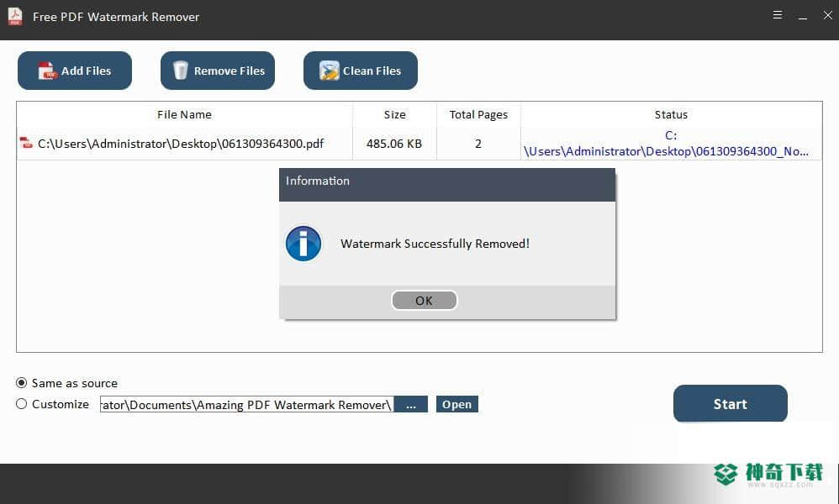839x504 pixels.
Task: Click the 485.06 KB size cell
Action: 394,144
